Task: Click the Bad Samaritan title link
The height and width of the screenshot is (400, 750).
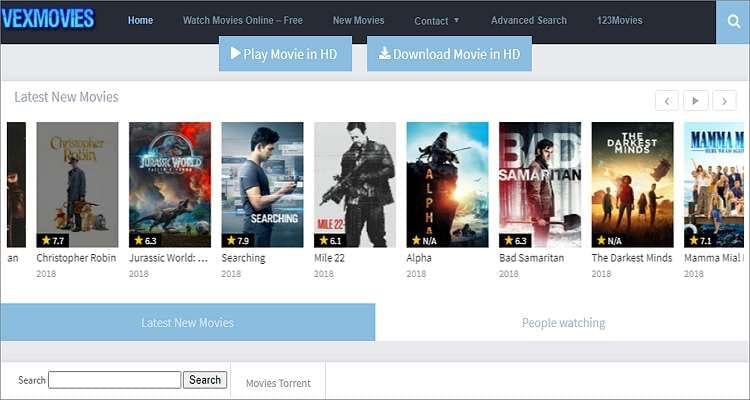Action: [531, 258]
